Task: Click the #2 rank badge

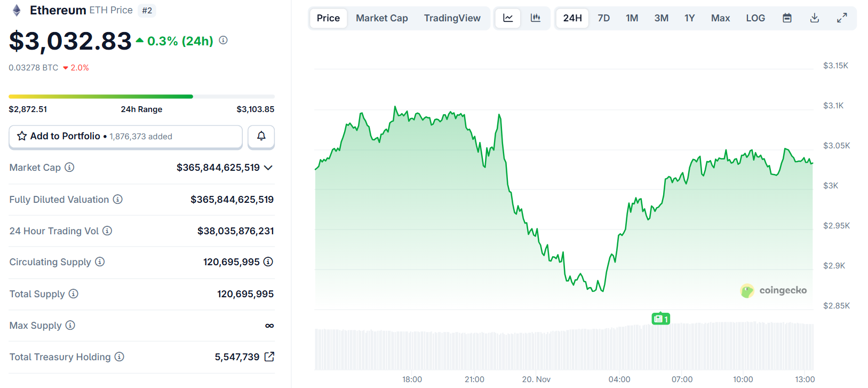Action: [147, 11]
